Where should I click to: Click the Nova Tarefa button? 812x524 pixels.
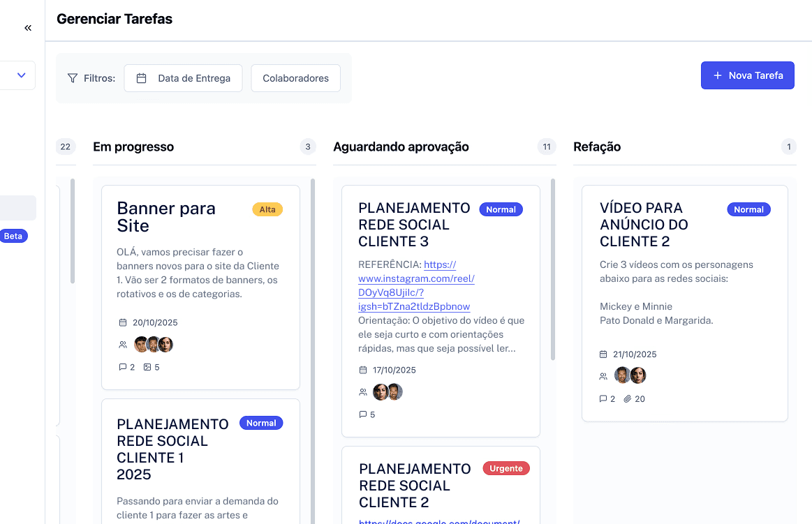pos(747,75)
